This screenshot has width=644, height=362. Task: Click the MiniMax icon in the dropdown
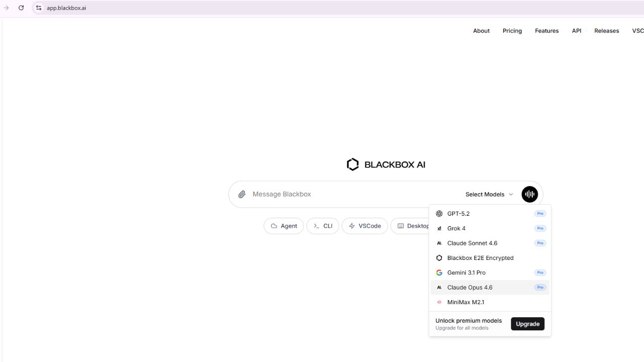(439, 302)
